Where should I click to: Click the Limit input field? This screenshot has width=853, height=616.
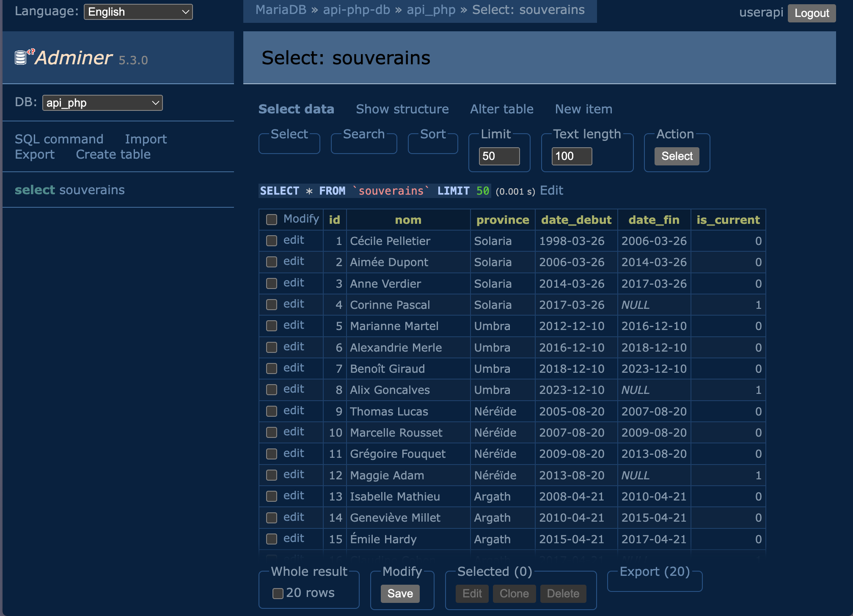tap(499, 156)
